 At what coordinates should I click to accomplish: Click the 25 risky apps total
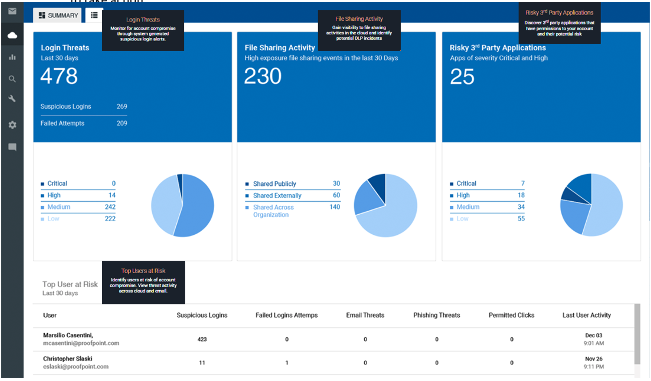462,77
